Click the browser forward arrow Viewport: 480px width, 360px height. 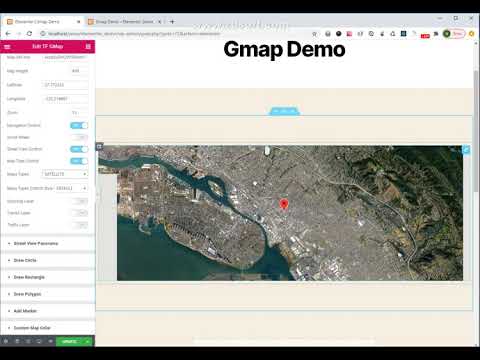[19, 34]
